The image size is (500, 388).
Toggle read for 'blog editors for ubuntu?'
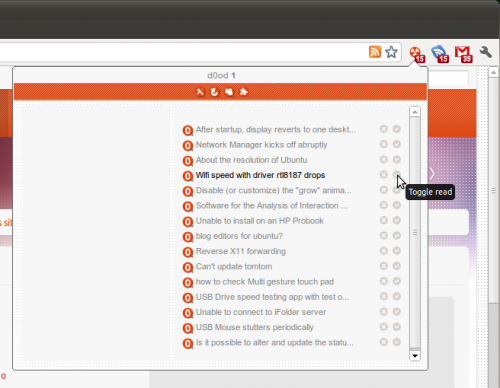click(x=397, y=236)
